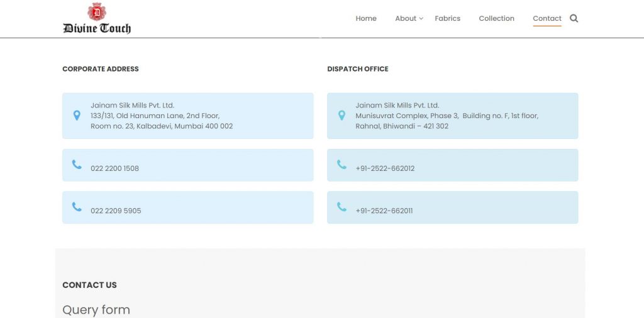Click the dispatch office location pin icon
Screen dimensions: 644x318
(x=341, y=116)
